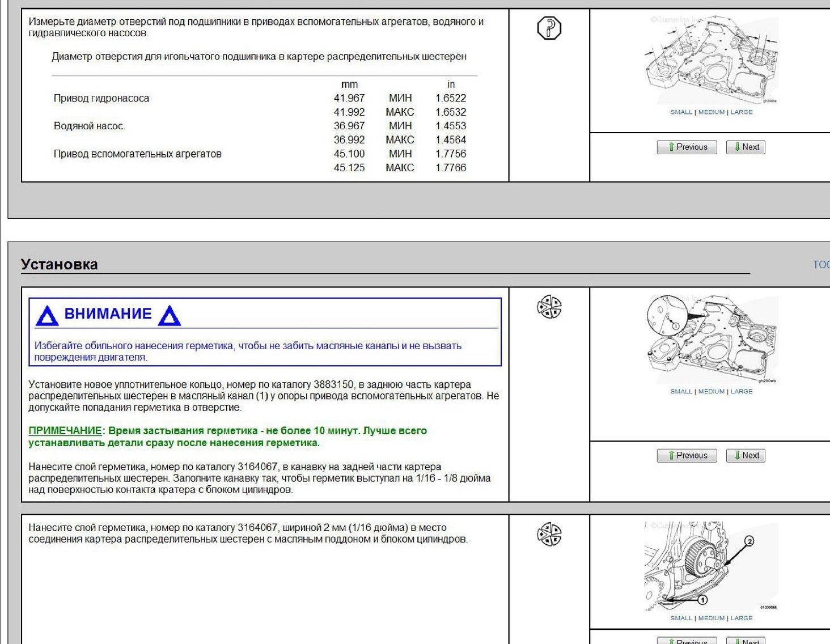Select SMALL size for o-ring installation image
Viewport: 830px width, 644px height.
[681, 392]
